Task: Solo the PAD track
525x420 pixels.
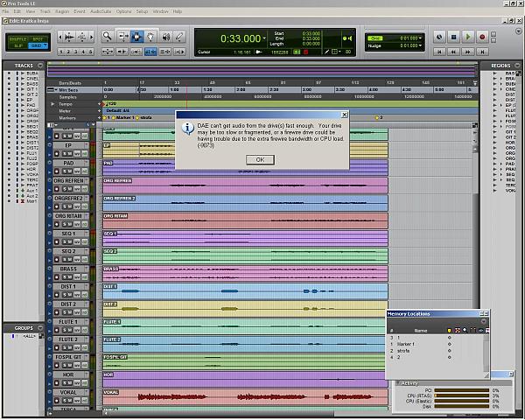Action: [64, 170]
